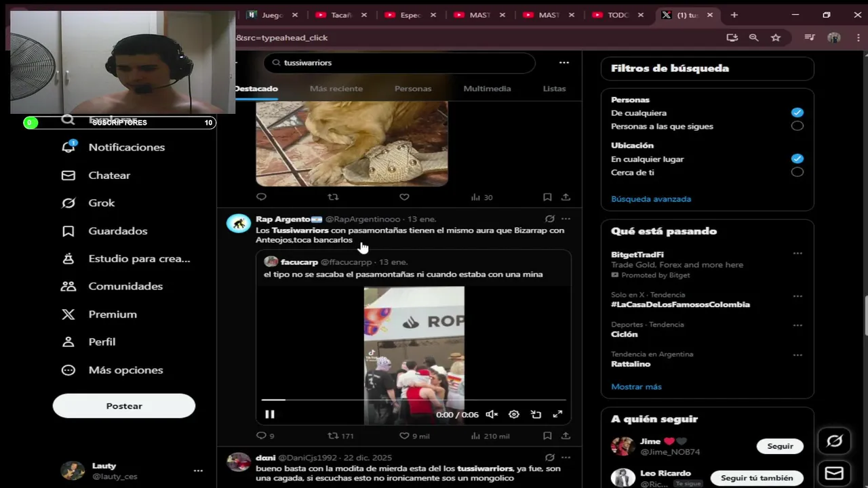Click Seguir tú también for Leo Ricardo

pos(757,478)
